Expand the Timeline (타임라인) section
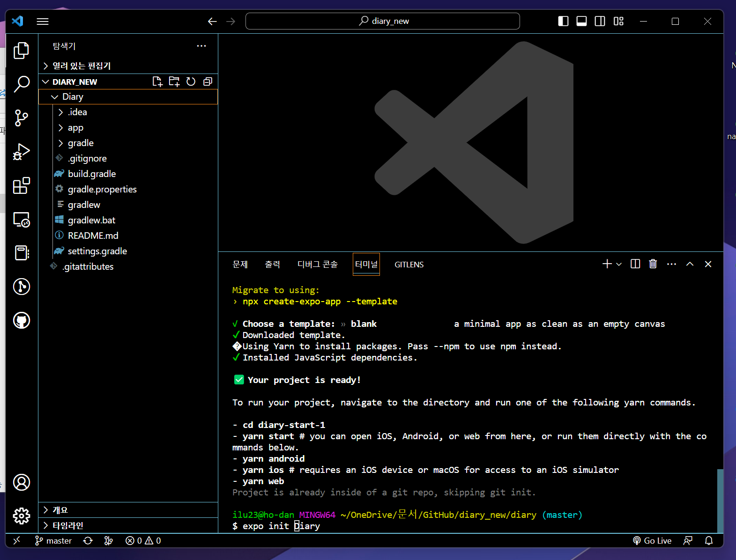Image resolution: width=736 pixels, height=560 pixels. [x=128, y=525]
